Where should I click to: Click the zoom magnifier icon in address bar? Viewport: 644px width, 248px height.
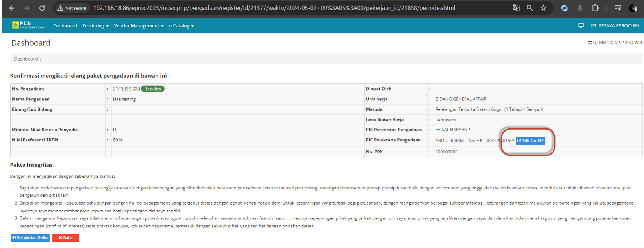(x=530, y=8)
